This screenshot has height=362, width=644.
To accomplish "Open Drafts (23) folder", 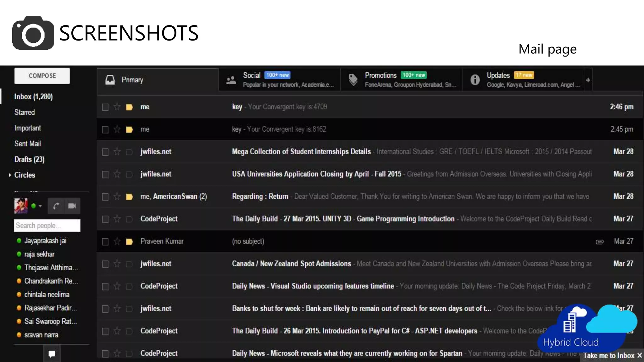I will [x=30, y=159].
